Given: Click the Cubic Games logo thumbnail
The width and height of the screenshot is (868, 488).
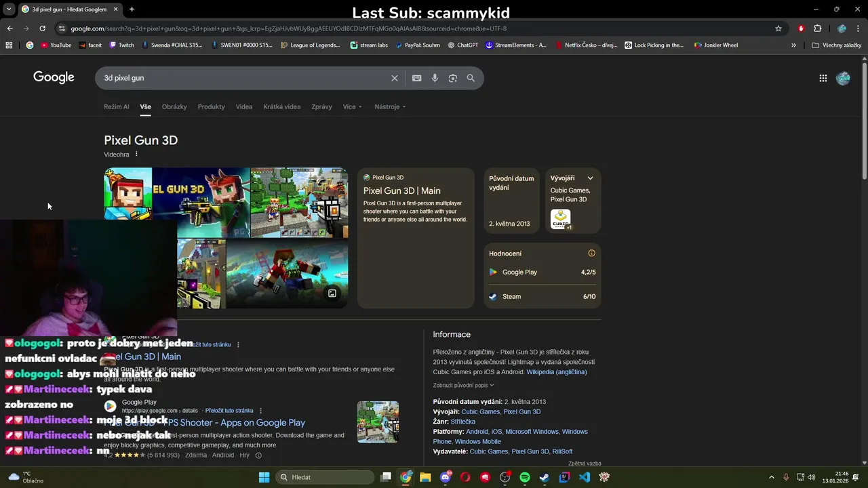Looking at the screenshot, I should click(560, 219).
